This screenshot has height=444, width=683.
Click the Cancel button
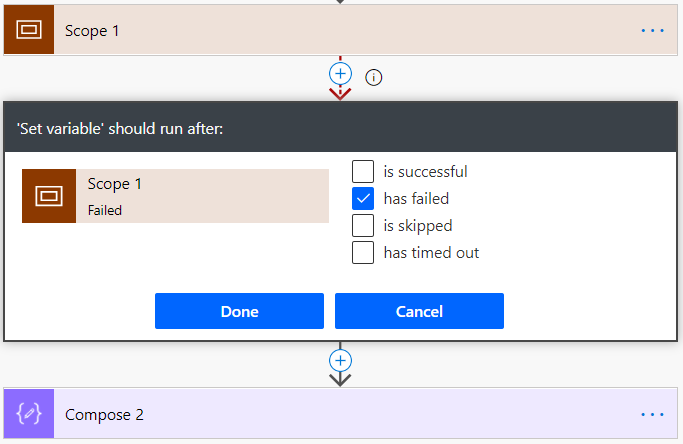pos(419,311)
